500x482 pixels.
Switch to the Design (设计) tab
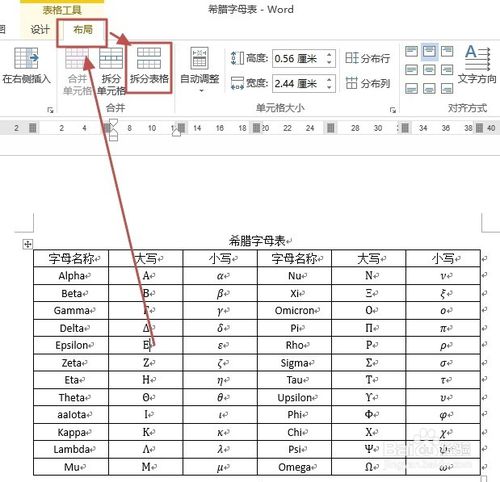coord(40,30)
